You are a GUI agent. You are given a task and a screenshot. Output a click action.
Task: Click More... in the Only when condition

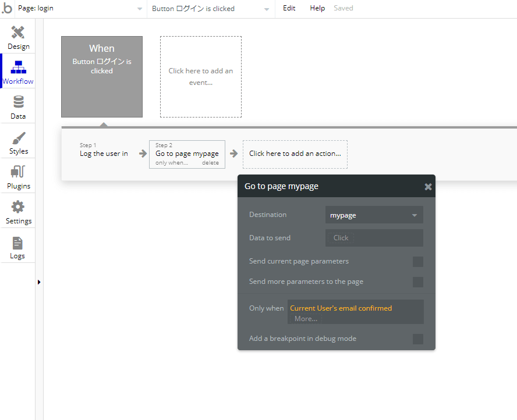click(x=306, y=319)
